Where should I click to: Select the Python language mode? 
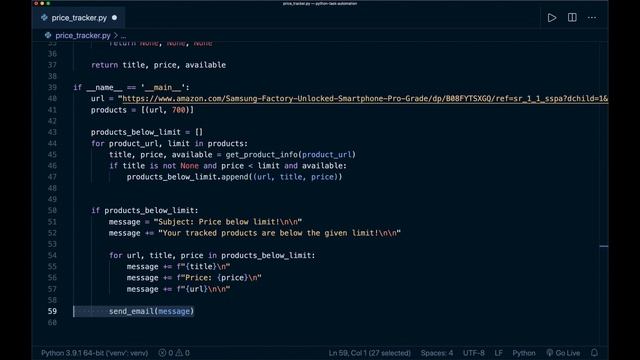(524, 353)
